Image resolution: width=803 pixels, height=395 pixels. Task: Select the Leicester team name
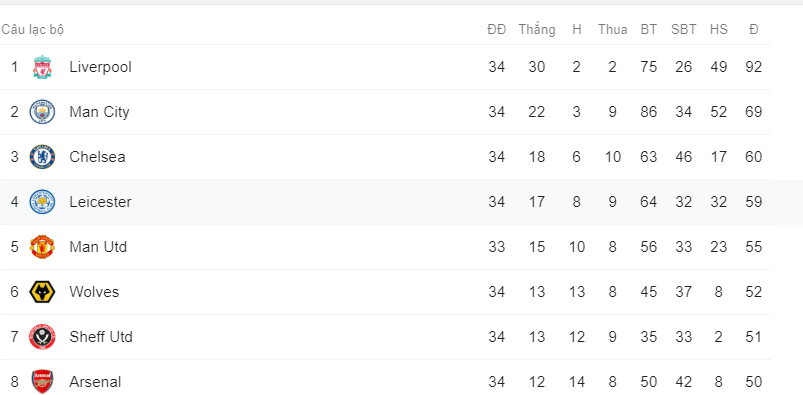[100, 202]
